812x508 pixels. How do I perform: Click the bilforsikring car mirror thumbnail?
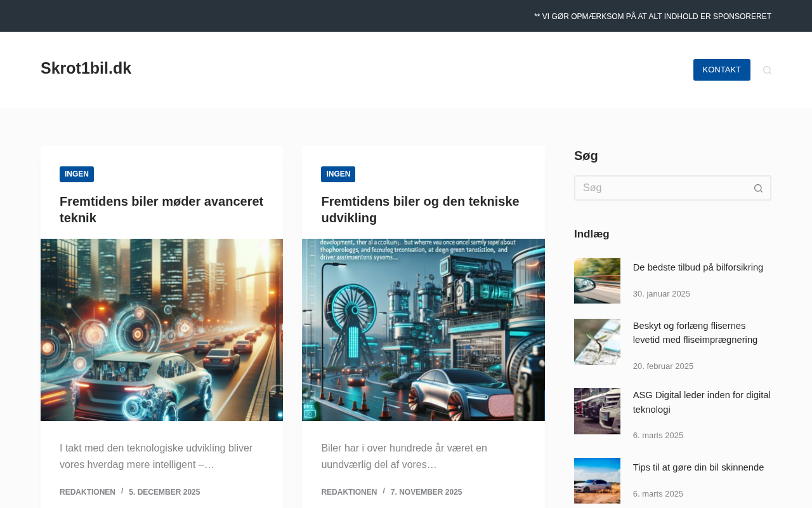pyautogui.click(x=597, y=281)
